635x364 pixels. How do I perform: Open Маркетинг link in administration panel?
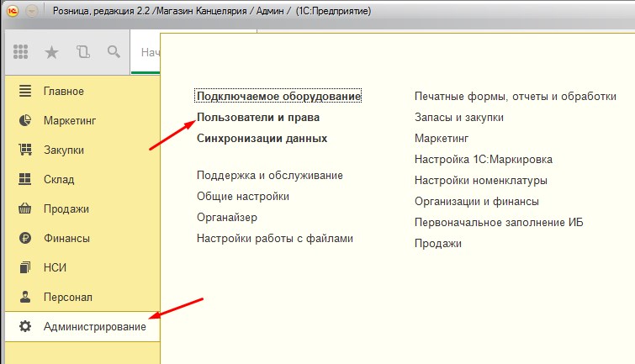(442, 139)
